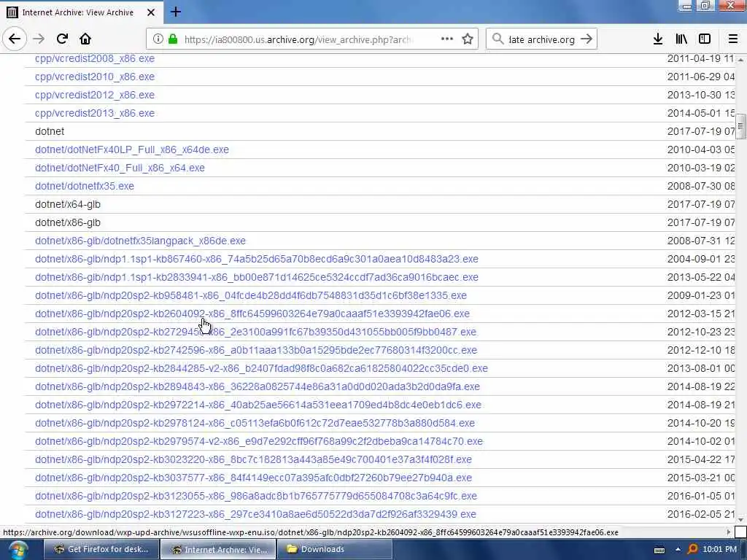Click the search magnifier icon

[498, 39]
